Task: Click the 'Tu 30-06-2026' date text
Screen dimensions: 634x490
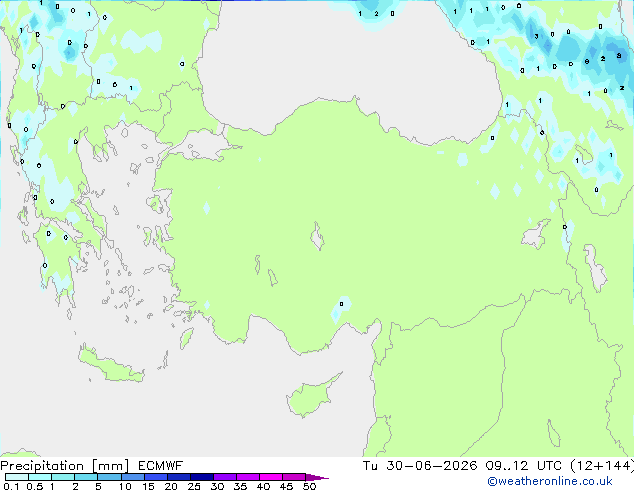Action: 420,466
